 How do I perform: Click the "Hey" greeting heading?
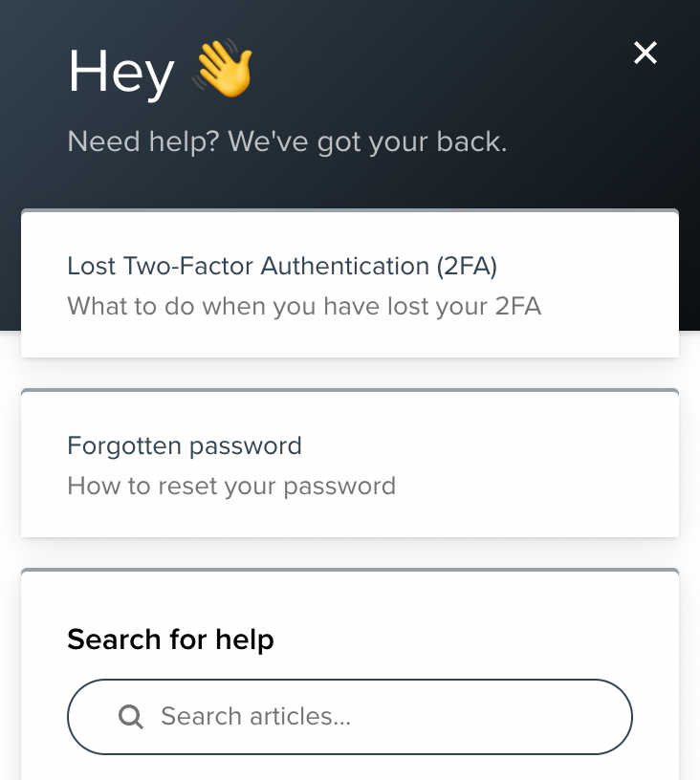coord(121,72)
